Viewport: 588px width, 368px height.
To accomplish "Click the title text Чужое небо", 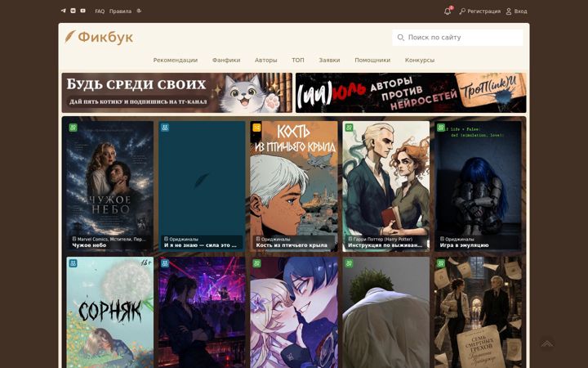I will [89, 245].
